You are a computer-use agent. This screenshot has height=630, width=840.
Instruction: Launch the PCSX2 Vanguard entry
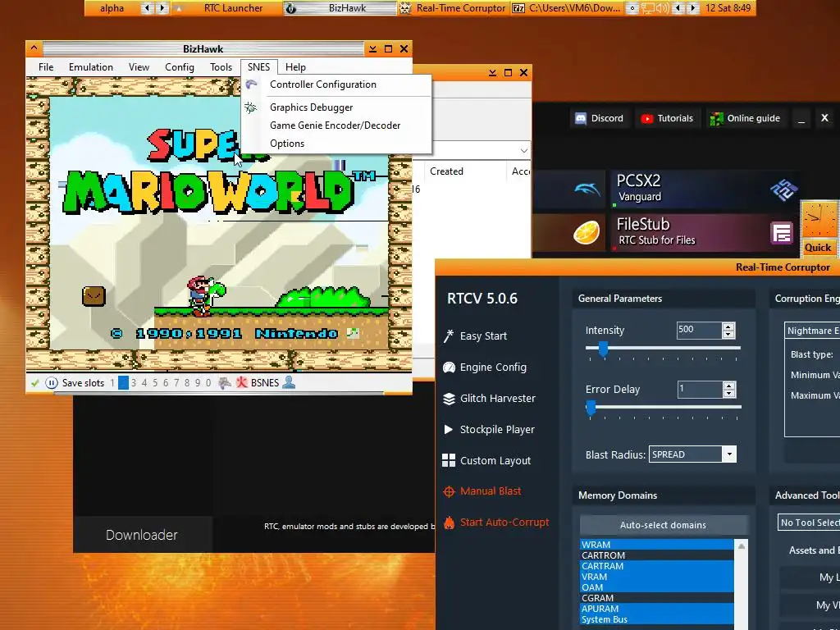click(x=703, y=189)
